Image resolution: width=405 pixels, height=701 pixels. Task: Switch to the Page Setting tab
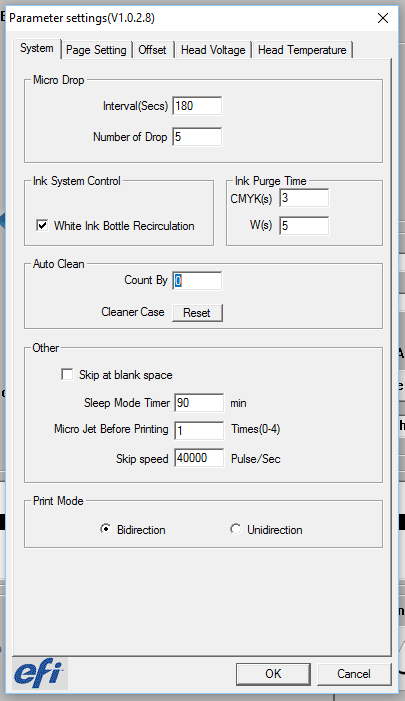[x=96, y=50]
